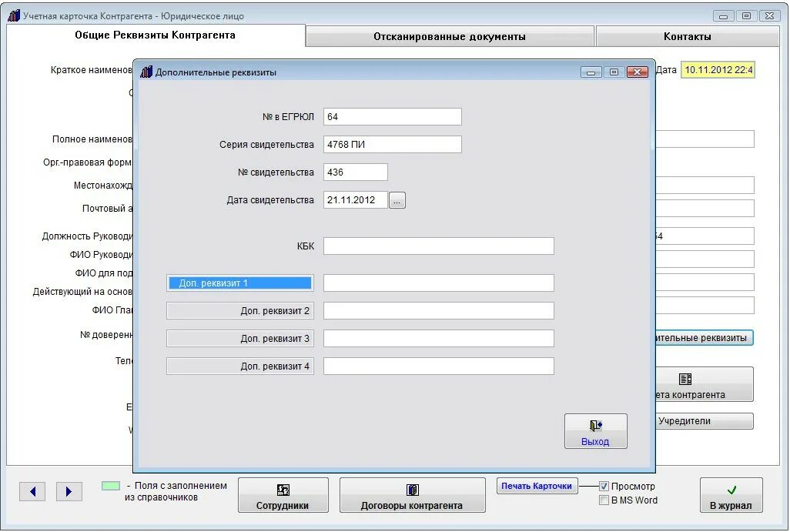The image size is (790, 532).
Task: Click the Дата свидетельства field
Action: 356,200
